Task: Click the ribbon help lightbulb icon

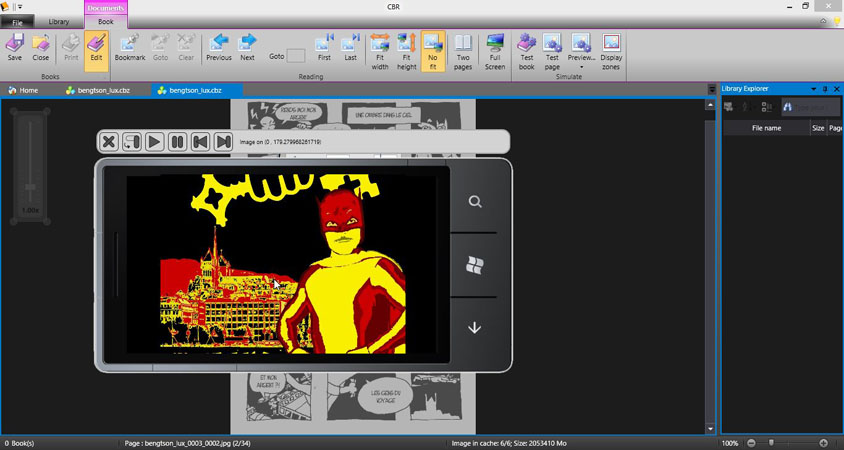Action: pyautogui.click(x=837, y=21)
